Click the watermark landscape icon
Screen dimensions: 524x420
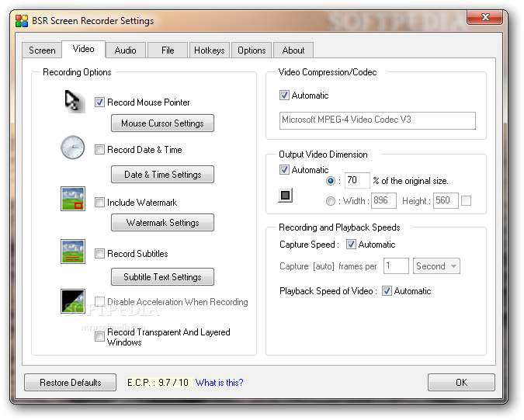tap(73, 199)
